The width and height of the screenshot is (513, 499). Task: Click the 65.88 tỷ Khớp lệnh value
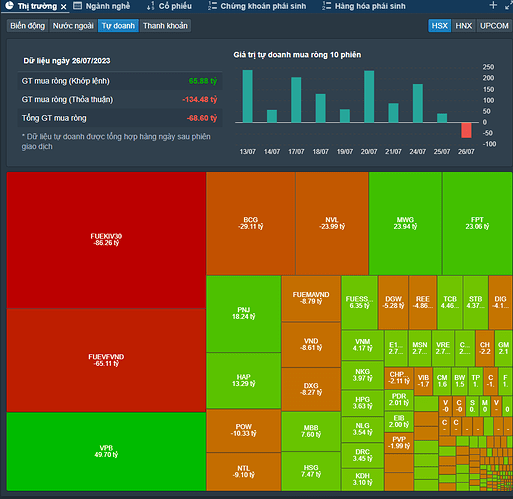point(203,81)
